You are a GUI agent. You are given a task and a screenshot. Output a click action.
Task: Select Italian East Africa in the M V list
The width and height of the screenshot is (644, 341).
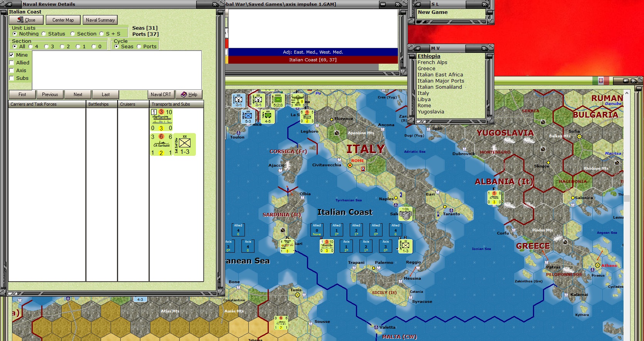[440, 75]
